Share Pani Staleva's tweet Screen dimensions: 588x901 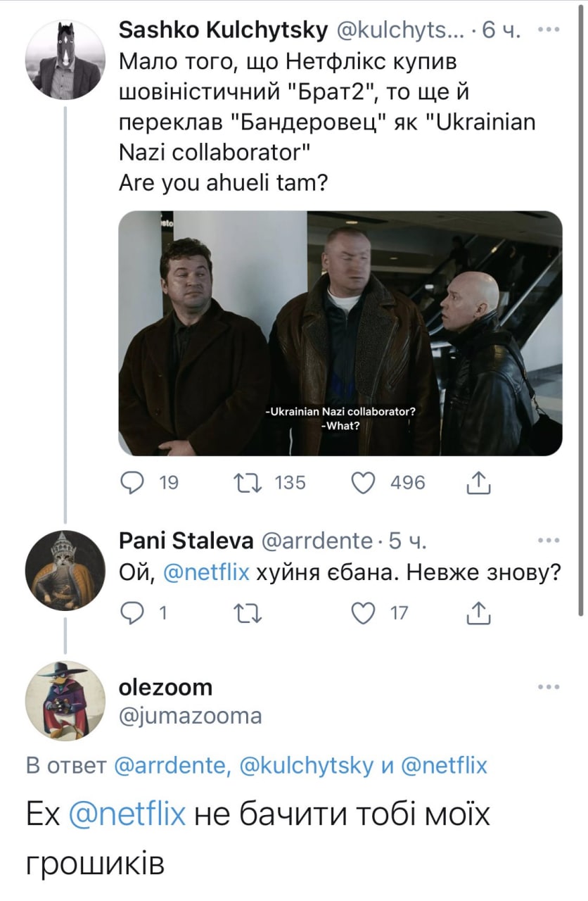[478, 613]
